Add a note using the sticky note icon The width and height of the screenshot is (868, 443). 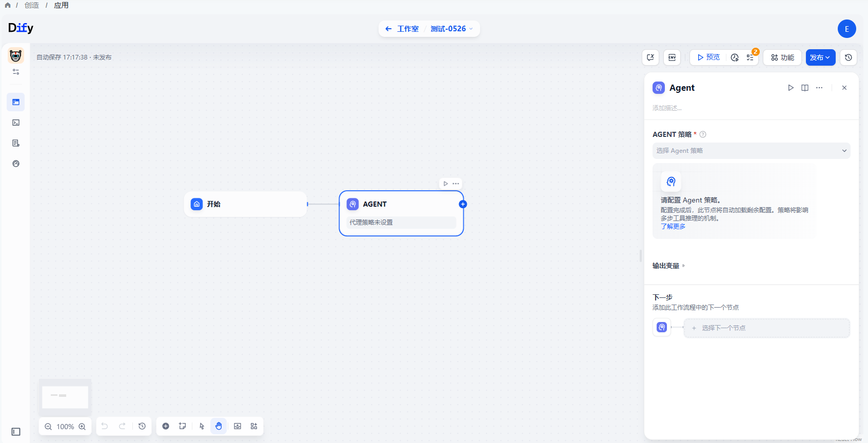182,426
